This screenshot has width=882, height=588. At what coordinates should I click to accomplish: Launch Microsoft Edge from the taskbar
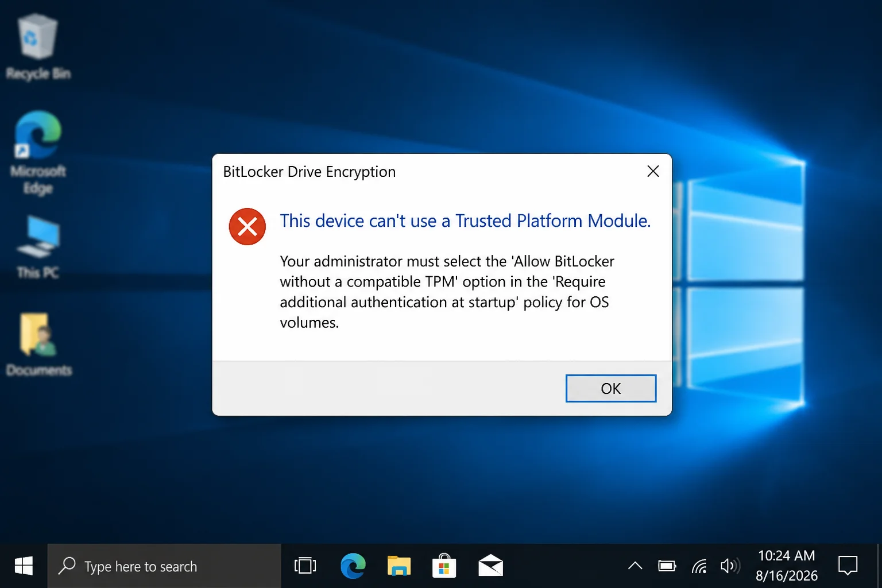coord(353,566)
